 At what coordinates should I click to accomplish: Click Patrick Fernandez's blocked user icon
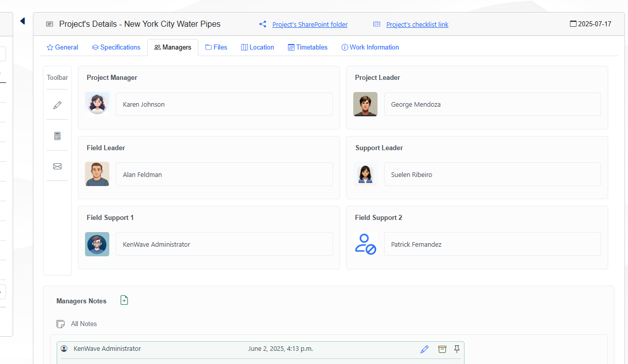pos(365,244)
